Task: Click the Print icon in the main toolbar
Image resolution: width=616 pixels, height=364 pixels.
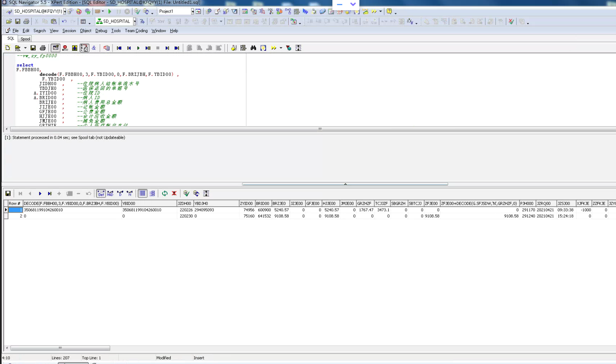Action: [26, 21]
